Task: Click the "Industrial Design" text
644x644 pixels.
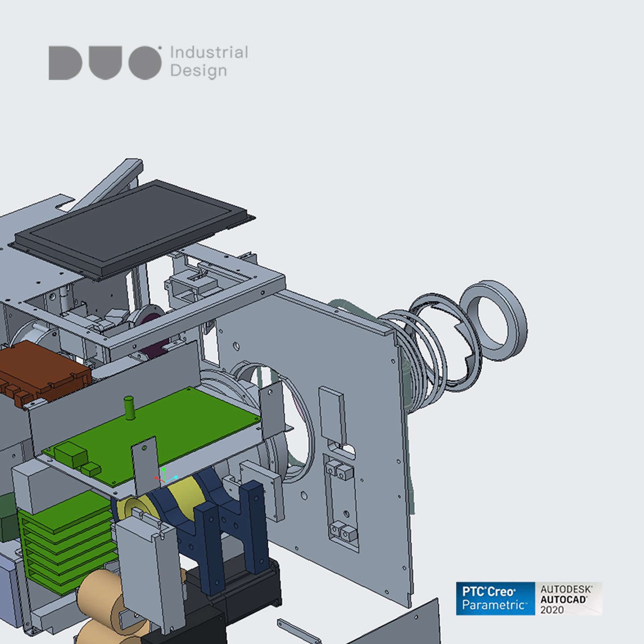Action: [x=209, y=62]
